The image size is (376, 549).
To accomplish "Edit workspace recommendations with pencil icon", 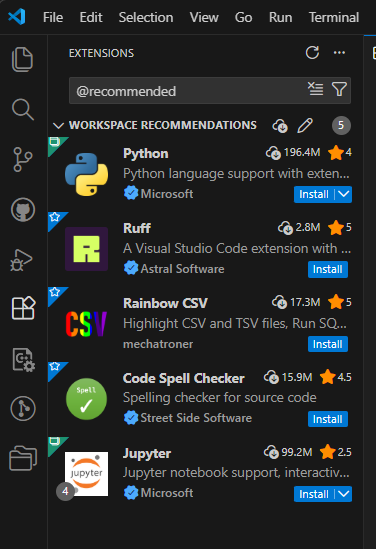I will (305, 125).
